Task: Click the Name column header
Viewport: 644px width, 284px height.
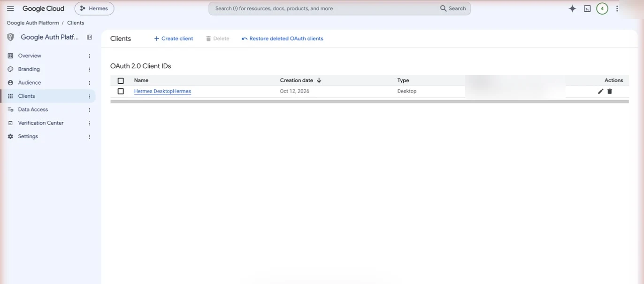Action: pos(141,80)
